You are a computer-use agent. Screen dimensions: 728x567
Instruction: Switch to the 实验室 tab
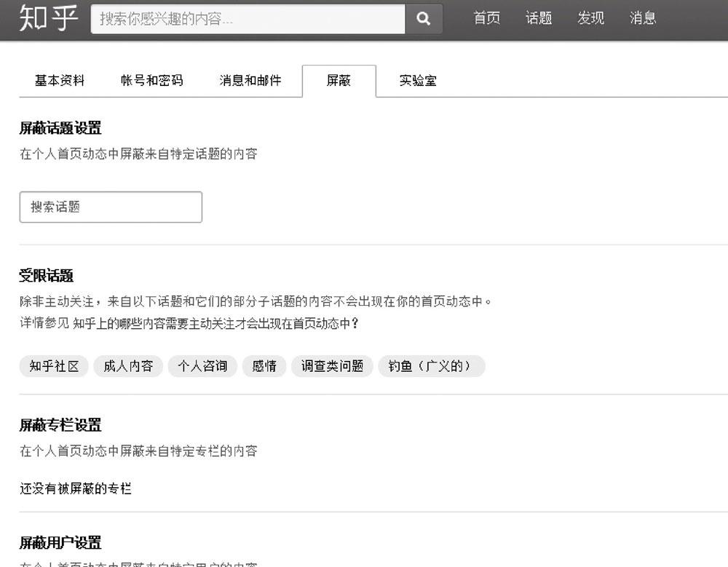click(x=418, y=81)
